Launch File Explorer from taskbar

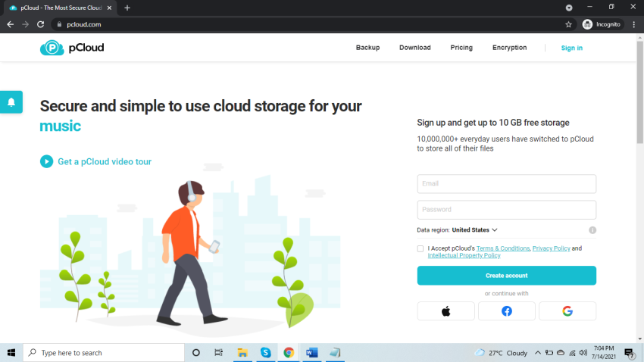pyautogui.click(x=242, y=353)
